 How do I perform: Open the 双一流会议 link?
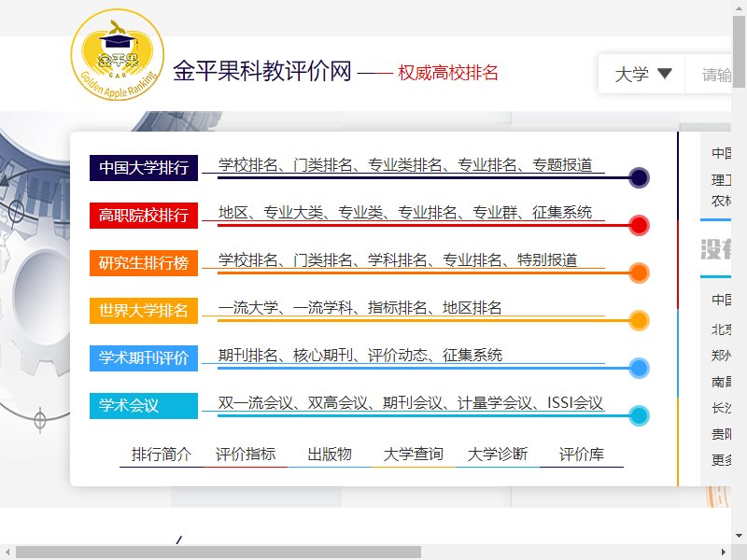click(255, 403)
